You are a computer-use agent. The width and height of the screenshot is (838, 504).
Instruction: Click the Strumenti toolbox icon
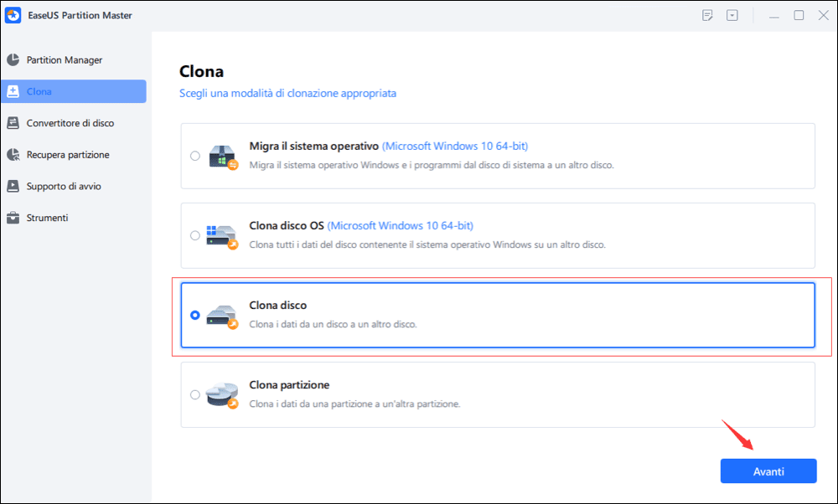click(x=13, y=218)
